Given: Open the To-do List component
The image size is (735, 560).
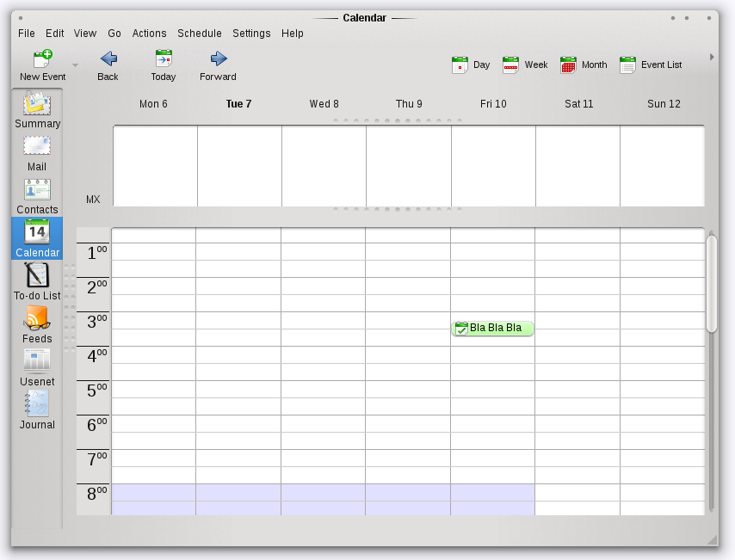Looking at the screenshot, I should click(37, 281).
